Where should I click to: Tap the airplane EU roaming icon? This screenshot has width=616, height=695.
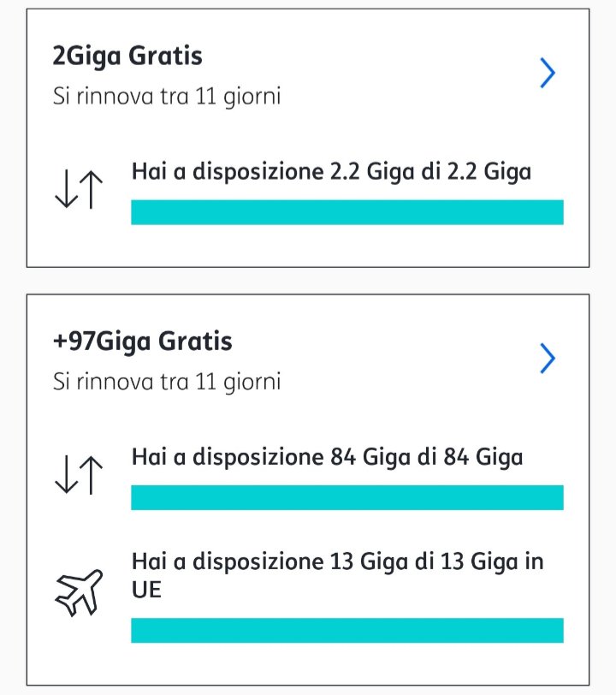click(x=79, y=591)
